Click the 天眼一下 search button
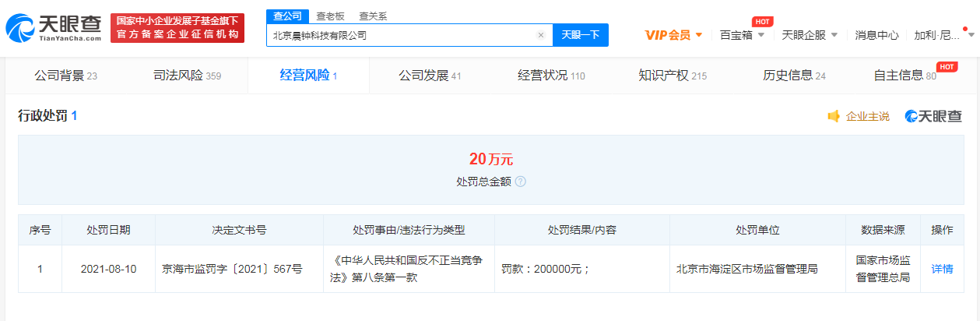The height and width of the screenshot is (321, 980). coord(581,35)
